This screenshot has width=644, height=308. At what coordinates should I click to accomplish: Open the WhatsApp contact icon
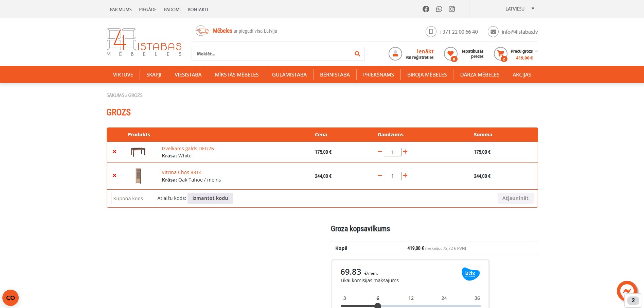[439, 9]
